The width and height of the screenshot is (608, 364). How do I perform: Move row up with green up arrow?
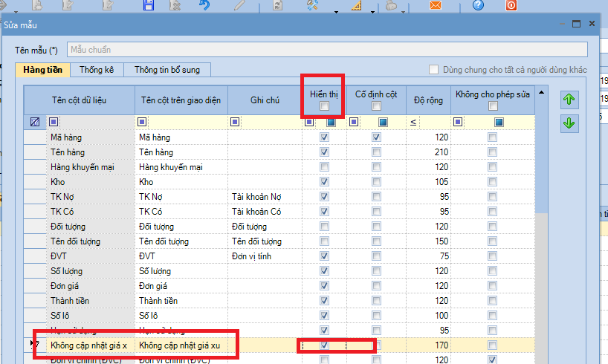pyautogui.click(x=569, y=100)
